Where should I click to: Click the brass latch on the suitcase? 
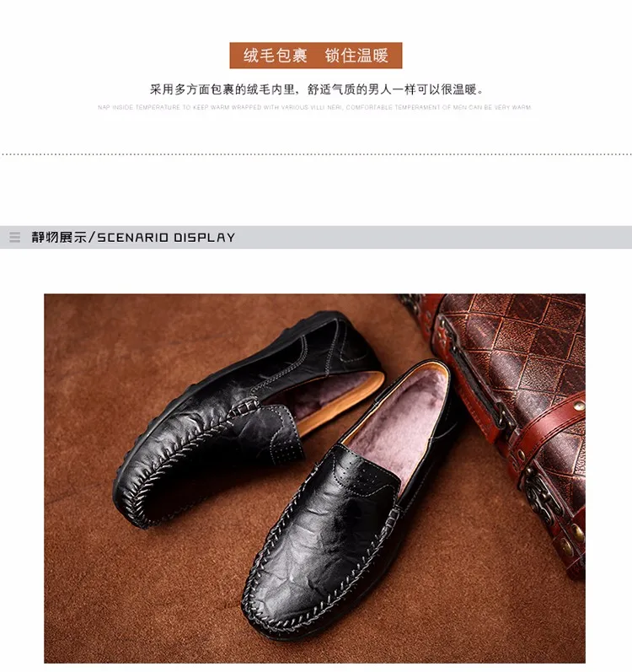pos(544,497)
